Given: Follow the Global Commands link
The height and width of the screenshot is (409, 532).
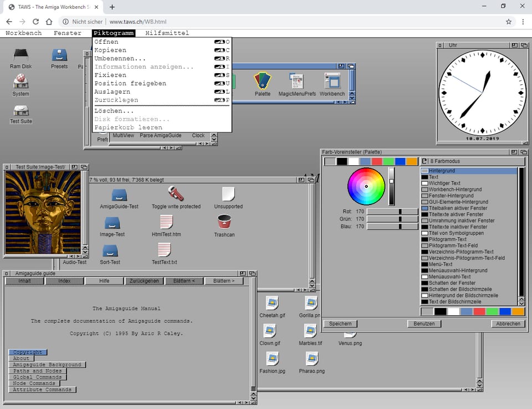Looking at the screenshot, I should (x=37, y=377).
